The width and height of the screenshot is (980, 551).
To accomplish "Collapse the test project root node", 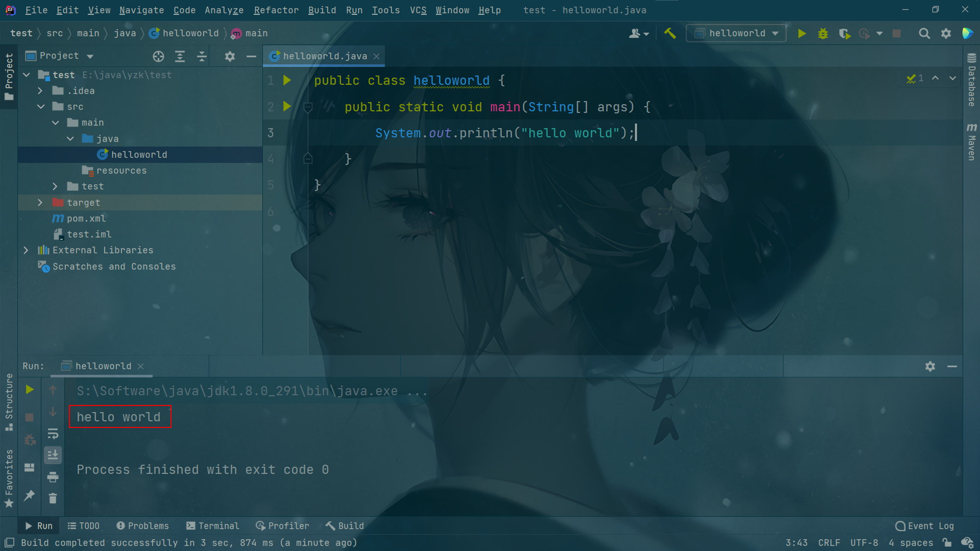I will pyautogui.click(x=26, y=75).
